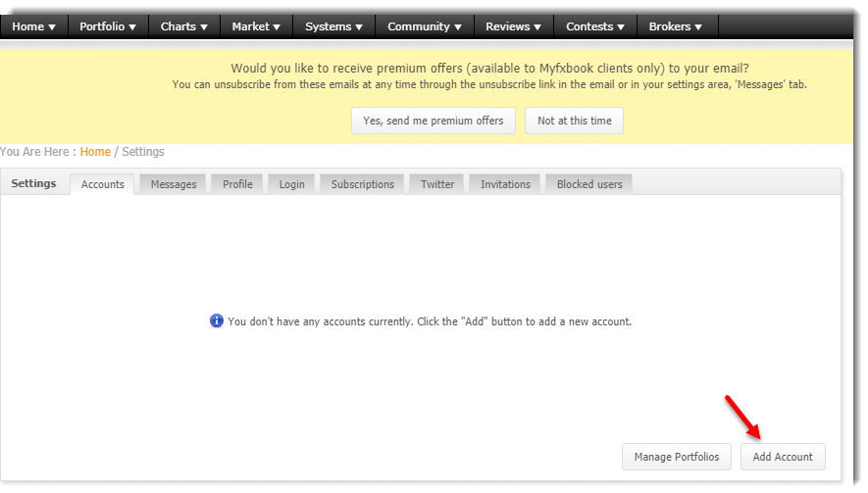This screenshot has width=868, height=493.
Task: Click the blue info icon
Action: point(217,321)
